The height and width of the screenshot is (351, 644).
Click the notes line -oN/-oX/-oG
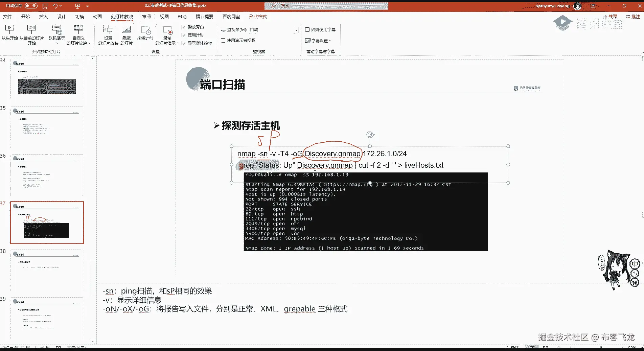[225, 309]
